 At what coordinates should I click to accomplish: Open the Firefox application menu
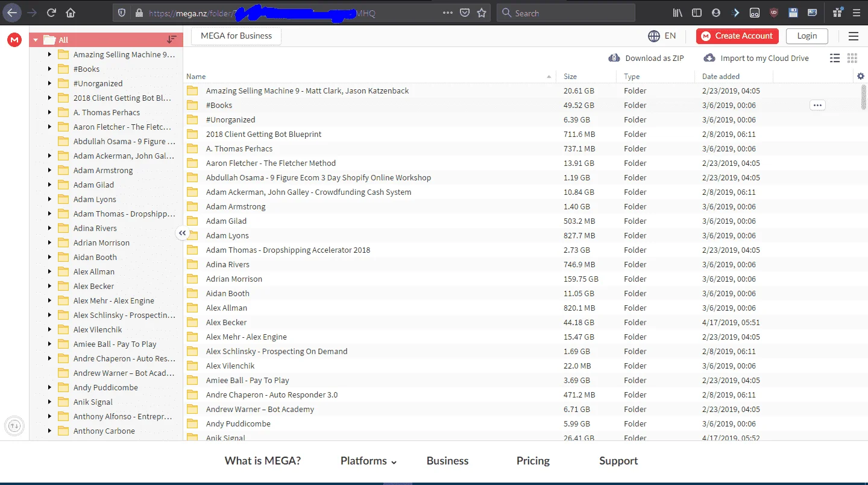856,13
